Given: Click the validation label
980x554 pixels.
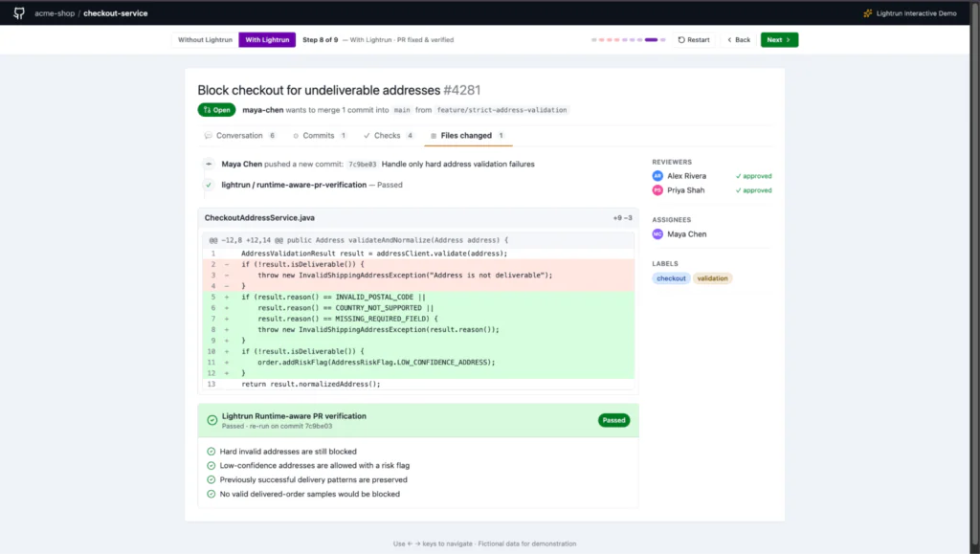Looking at the screenshot, I should tap(712, 278).
